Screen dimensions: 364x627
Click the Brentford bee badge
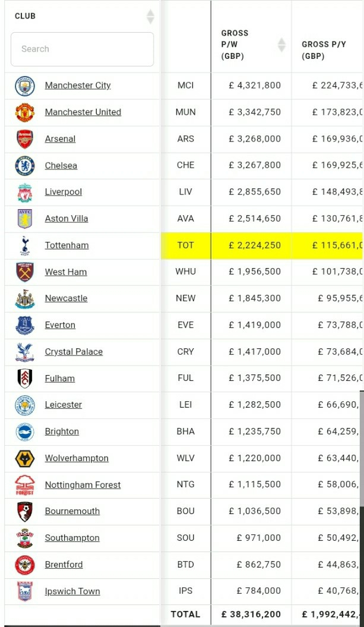click(25, 565)
